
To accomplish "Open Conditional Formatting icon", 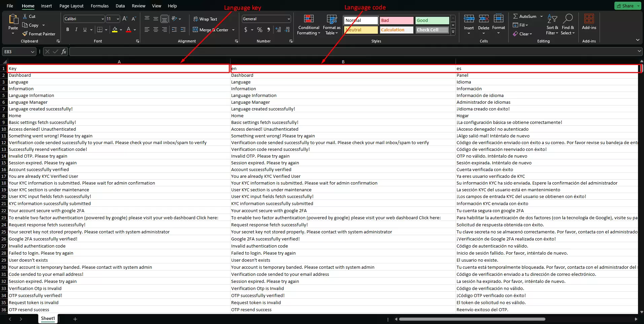I will tap(309, 19).
